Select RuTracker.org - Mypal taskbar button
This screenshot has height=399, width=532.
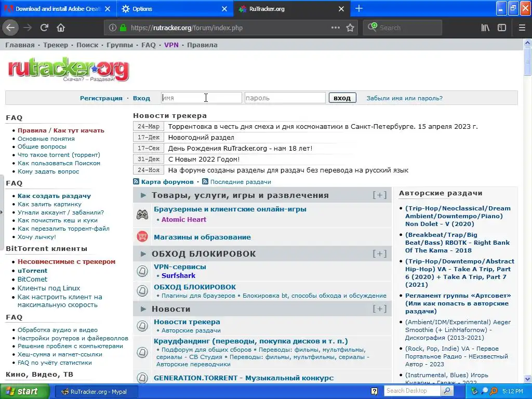96,392
